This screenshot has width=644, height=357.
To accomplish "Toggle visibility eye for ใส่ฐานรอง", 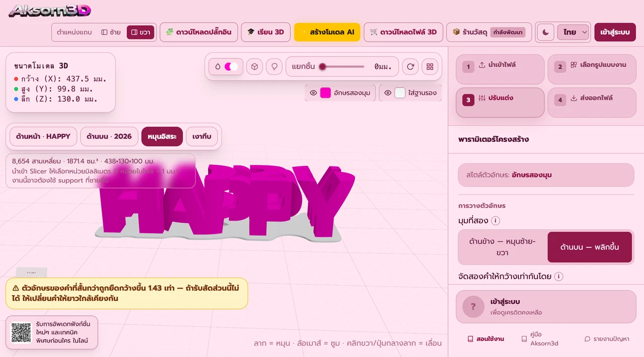I will tap(388, 93).
